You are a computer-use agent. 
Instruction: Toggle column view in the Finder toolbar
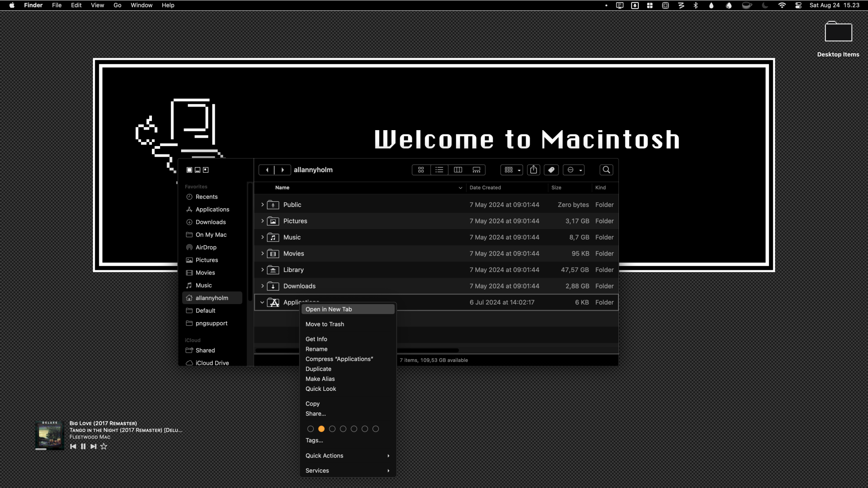[x=457, y=170]
